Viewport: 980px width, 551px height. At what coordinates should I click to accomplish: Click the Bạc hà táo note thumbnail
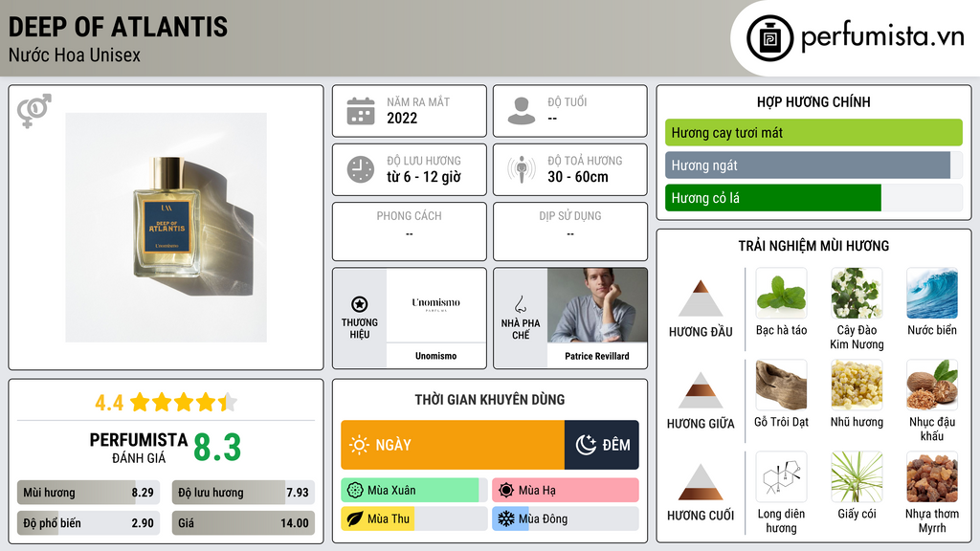(781, 294)
